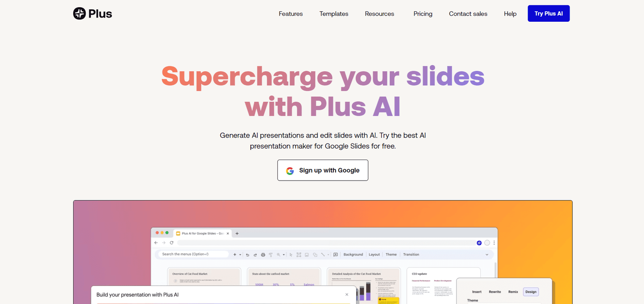Click Transition in Slides toolbar

[411, 255]
